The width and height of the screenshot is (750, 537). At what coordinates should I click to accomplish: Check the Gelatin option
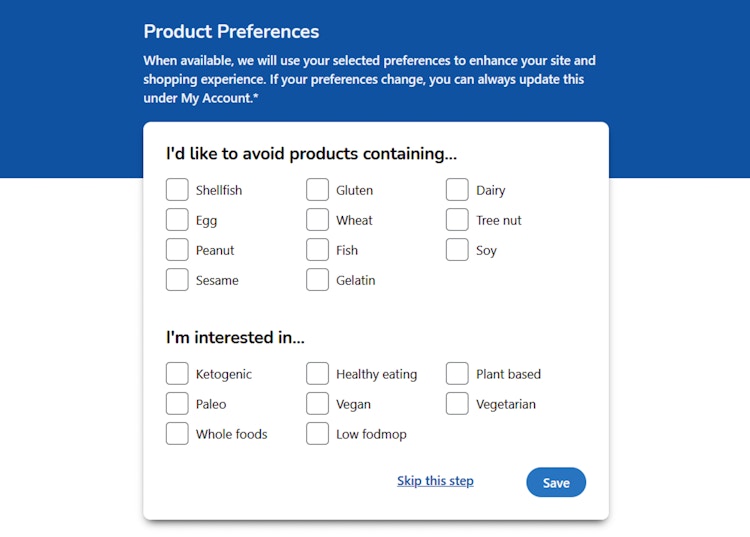point(317,280)
